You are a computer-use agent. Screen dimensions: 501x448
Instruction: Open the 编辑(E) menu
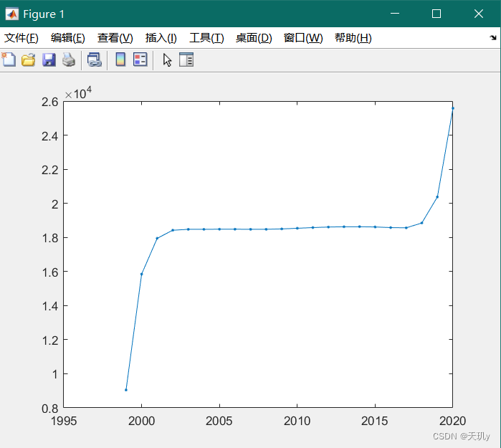tap(68, 38)
